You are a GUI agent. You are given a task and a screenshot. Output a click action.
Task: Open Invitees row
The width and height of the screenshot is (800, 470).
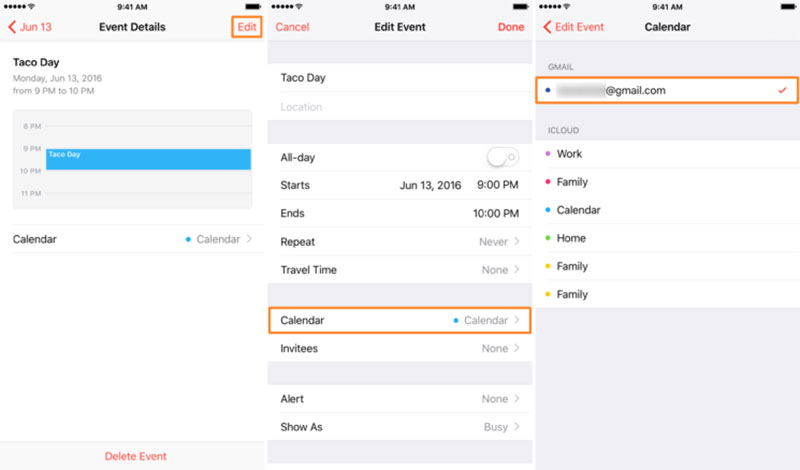coord(400,348)
